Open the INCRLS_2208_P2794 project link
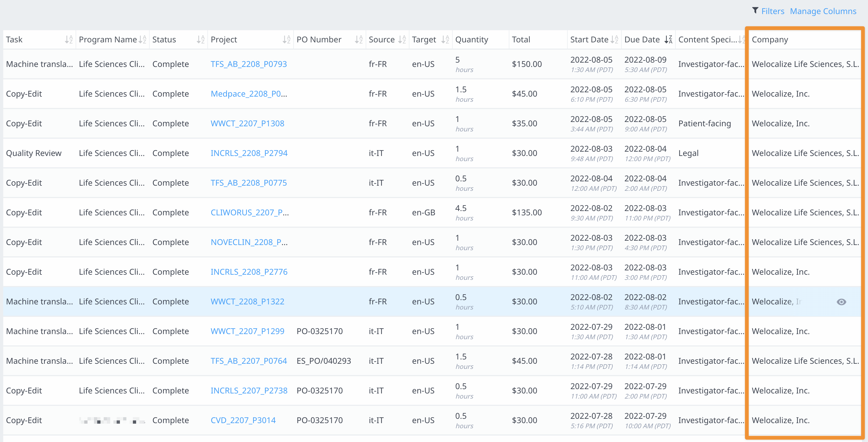The image size is (868, 442). [x=249, y=153]
